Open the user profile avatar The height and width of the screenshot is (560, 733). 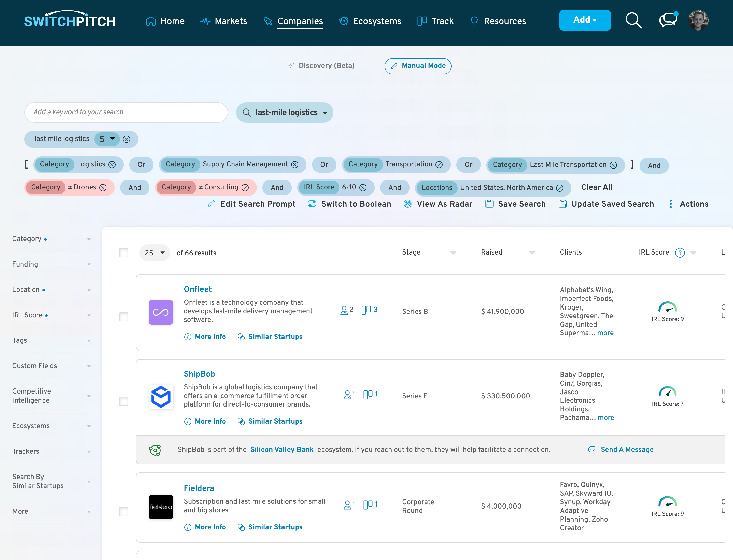tap(698, 20)
